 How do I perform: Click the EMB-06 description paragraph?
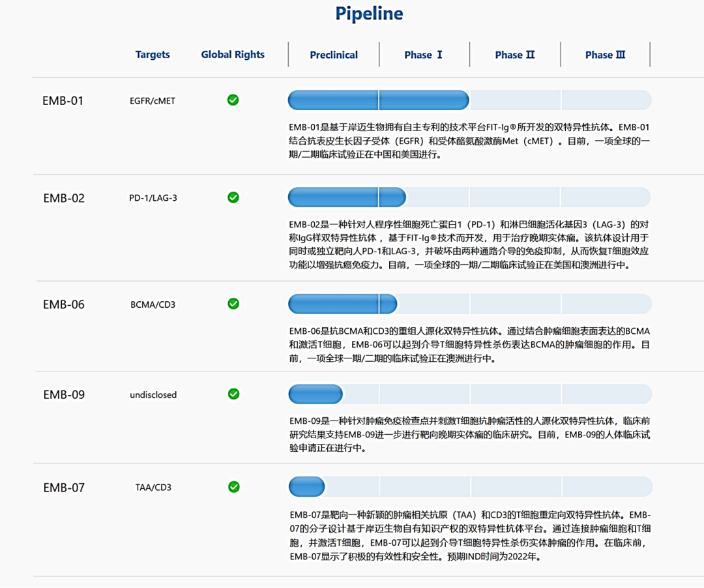469,345
